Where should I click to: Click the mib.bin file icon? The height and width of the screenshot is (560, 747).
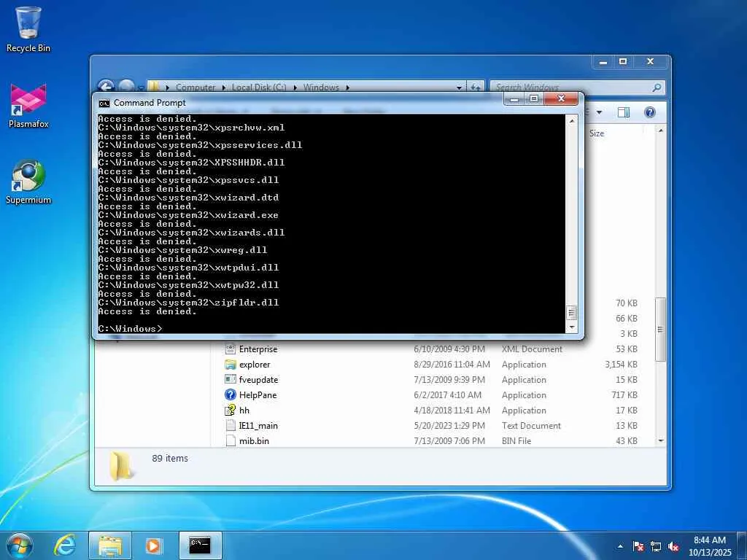pyautogui.click(x=231, y=441)
